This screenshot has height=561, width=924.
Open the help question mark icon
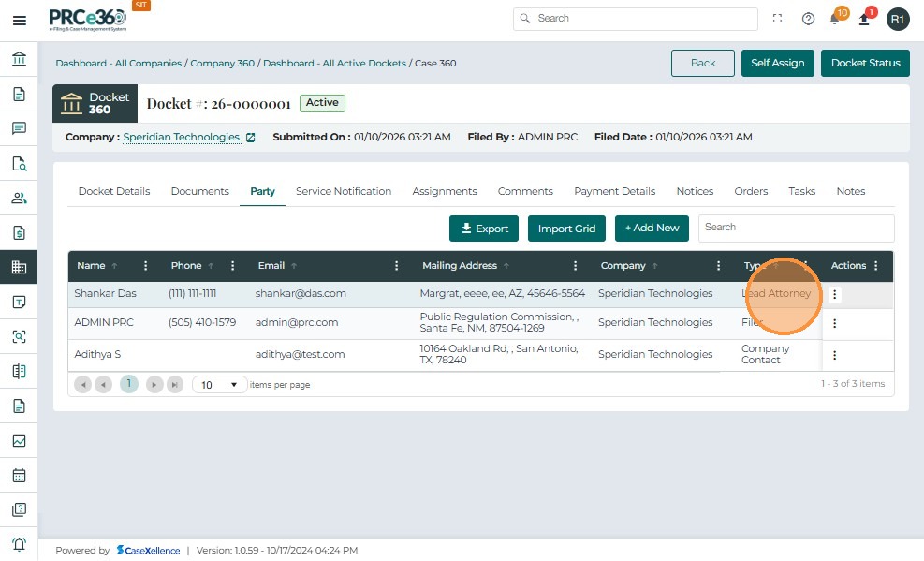coord(808,19)
